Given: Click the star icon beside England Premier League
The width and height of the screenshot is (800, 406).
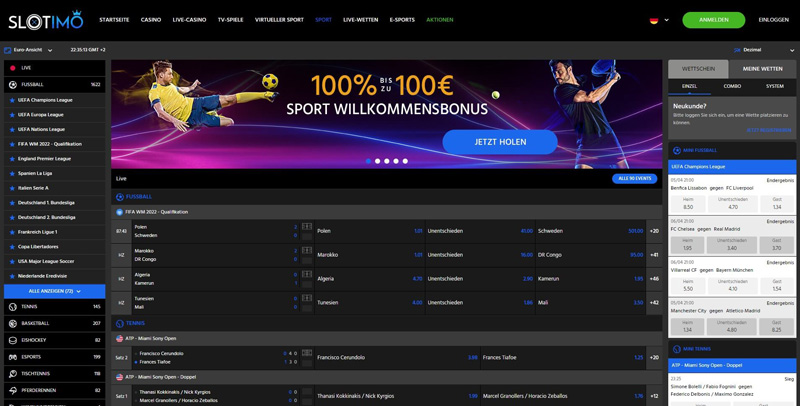Looking at the screenshot, I should [12, 159].
